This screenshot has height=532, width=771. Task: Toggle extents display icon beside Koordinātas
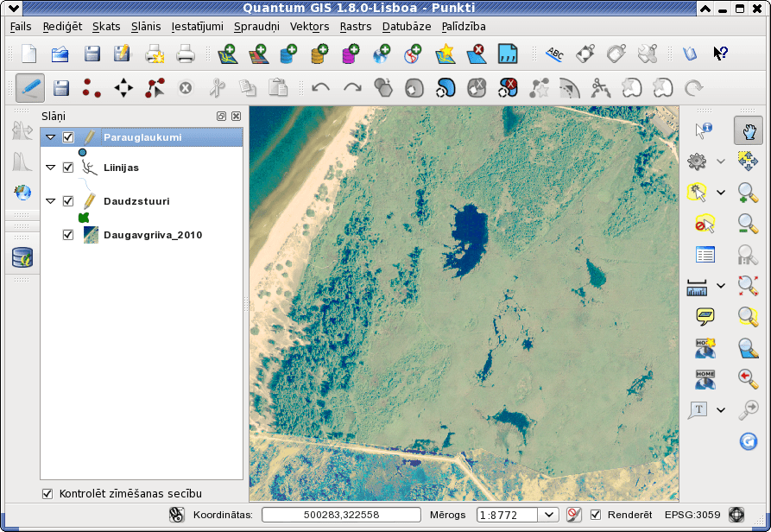tap(176, 515)
